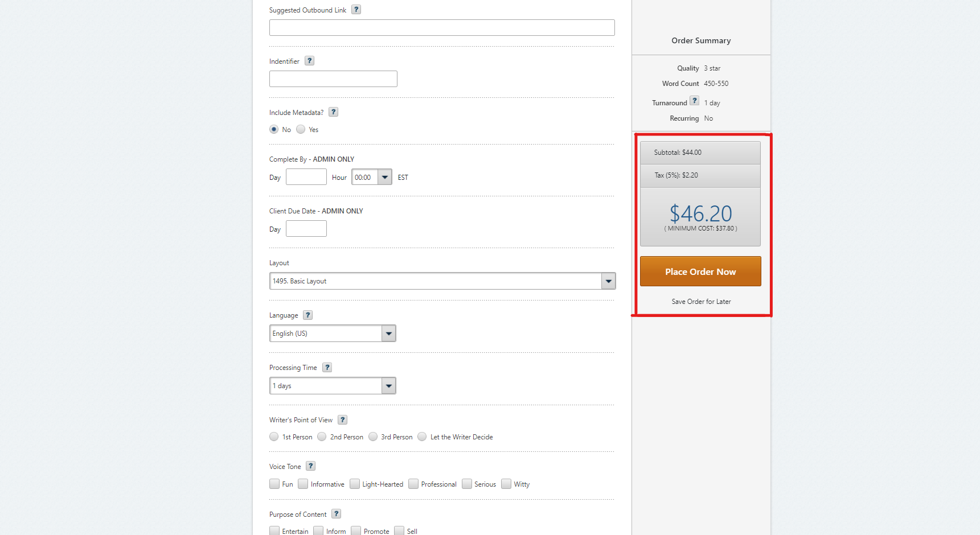Open the Include Metadata help tooltip

[333, 112]
